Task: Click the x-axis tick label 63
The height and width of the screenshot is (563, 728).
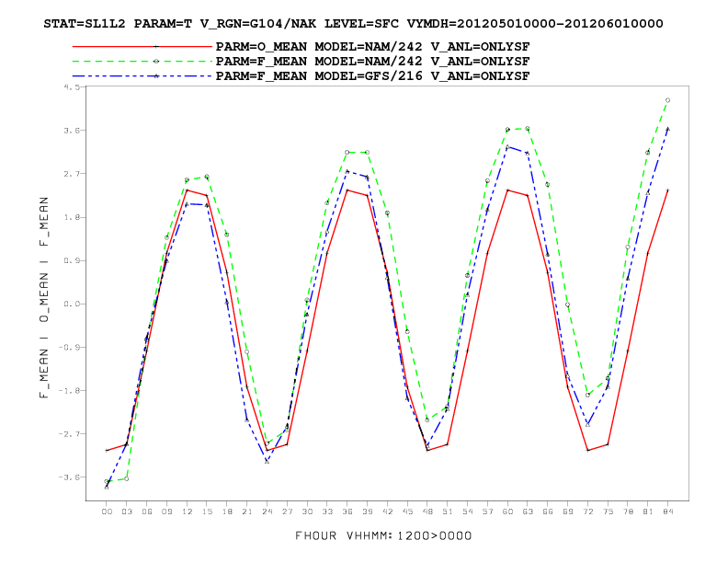Action: pos(528,511)
